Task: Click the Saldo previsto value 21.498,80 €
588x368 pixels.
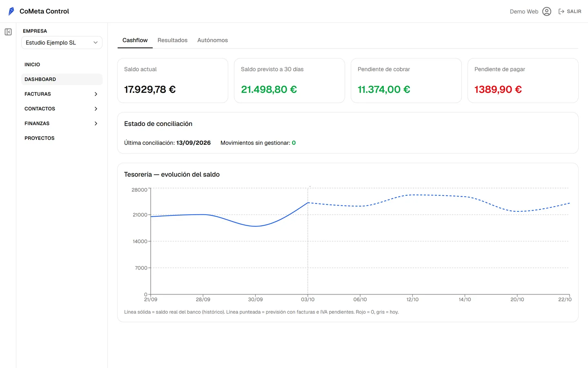Action: 269,89
